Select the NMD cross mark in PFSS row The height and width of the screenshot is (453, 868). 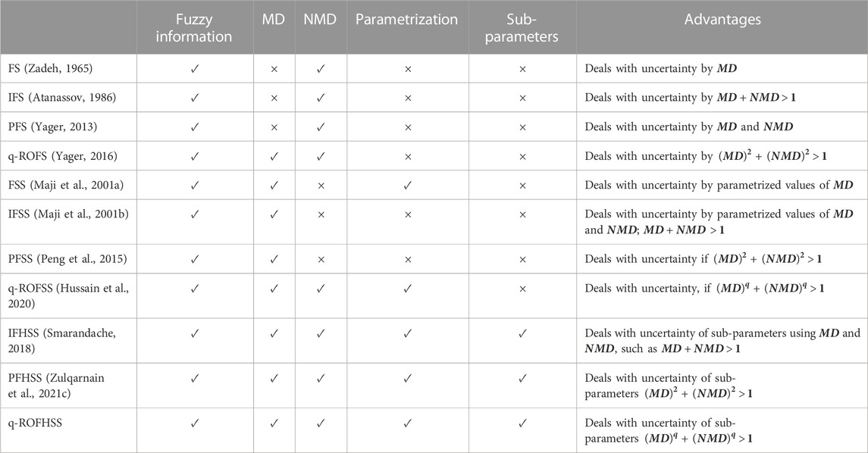pyautogui.click(x=321, y=259)
